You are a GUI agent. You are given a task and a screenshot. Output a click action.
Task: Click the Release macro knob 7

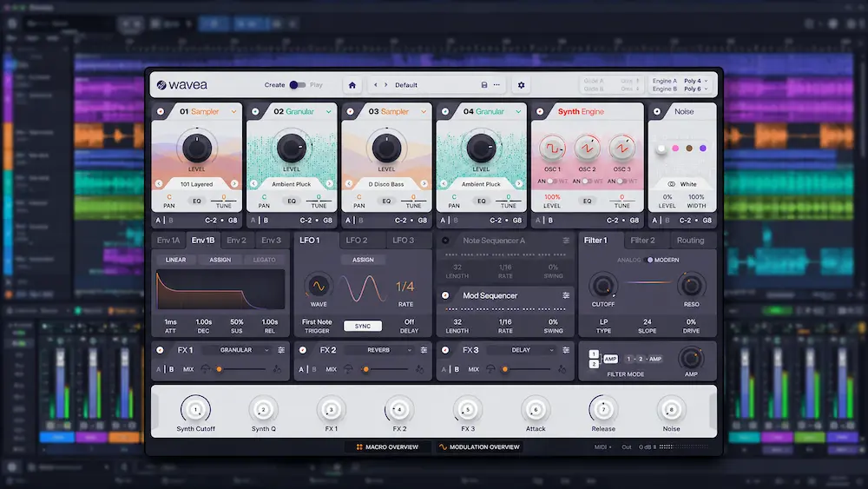[603, 410]
